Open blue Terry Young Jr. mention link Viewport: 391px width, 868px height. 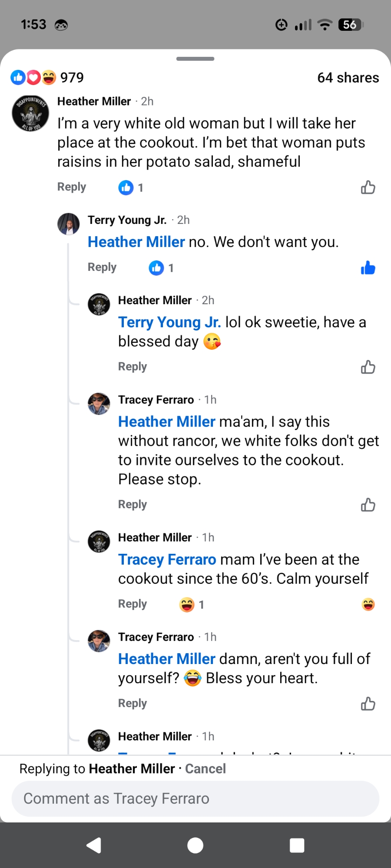169,322
